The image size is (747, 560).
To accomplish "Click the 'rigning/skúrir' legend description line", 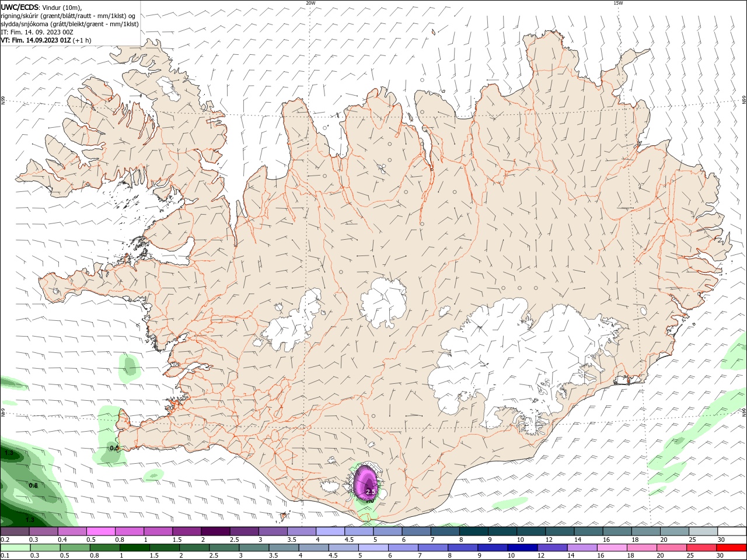I will (68, 16).
